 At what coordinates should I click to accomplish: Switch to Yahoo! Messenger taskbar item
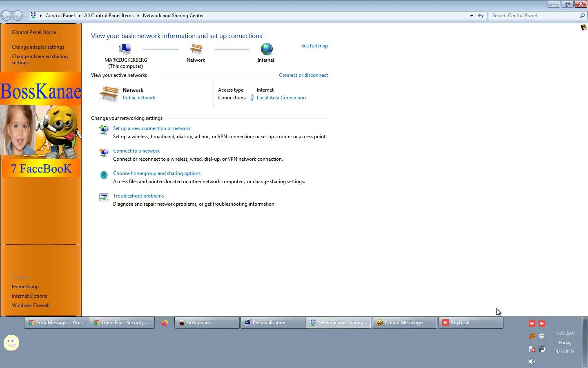point(405,323)
